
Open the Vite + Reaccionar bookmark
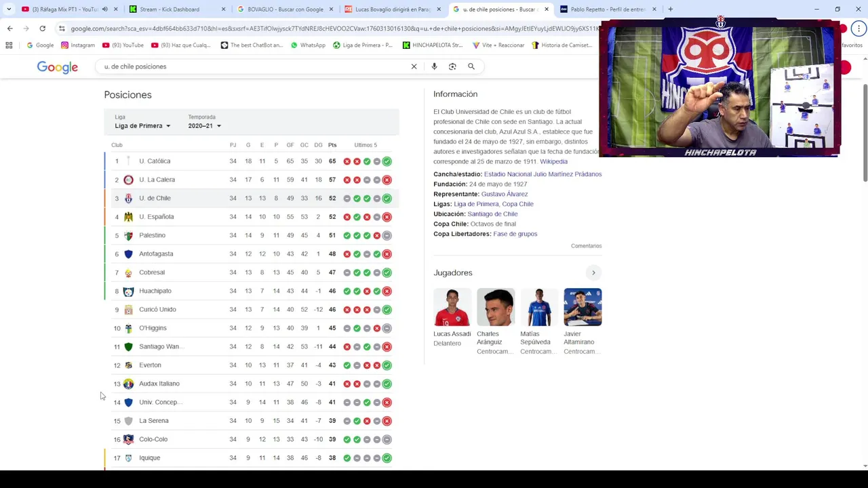[x=498, y=45]
